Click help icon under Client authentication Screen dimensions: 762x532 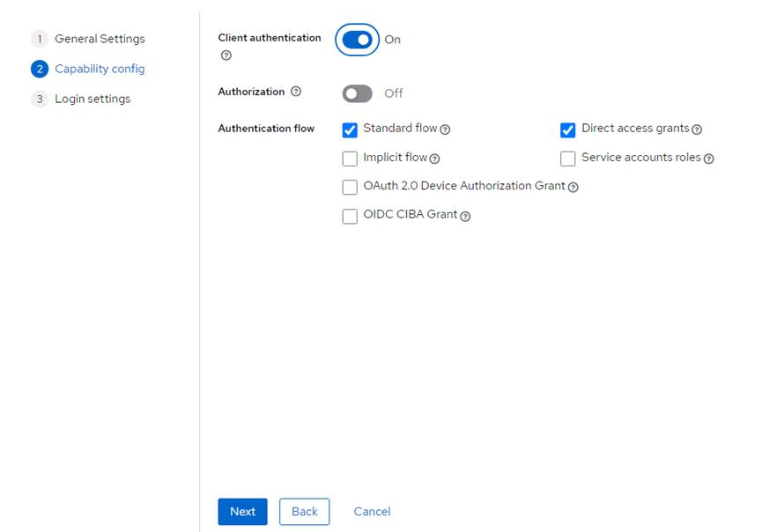(x=226, y=55)
